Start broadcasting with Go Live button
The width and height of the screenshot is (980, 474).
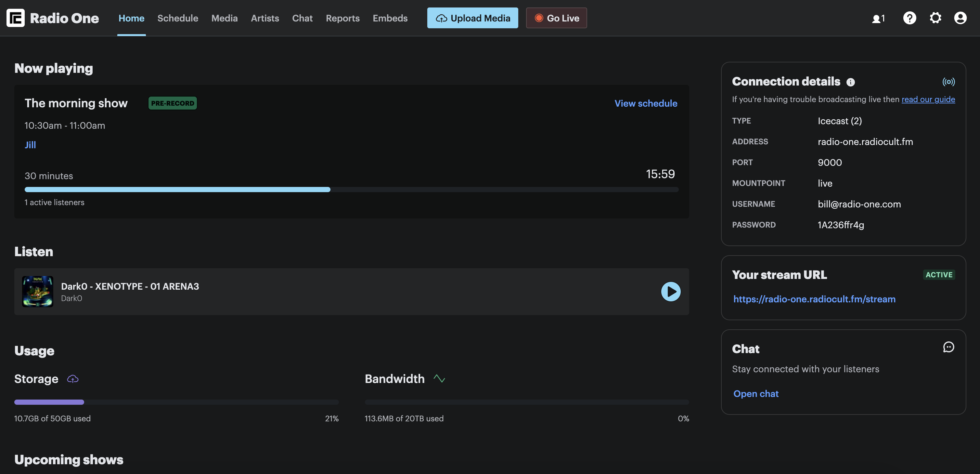pos(556,18)
